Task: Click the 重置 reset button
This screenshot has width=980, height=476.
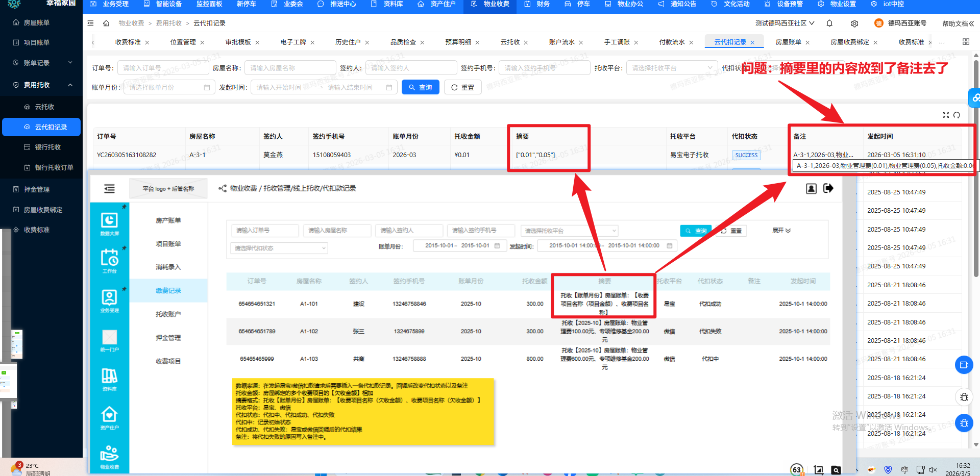Action: (x=462, y=87)
